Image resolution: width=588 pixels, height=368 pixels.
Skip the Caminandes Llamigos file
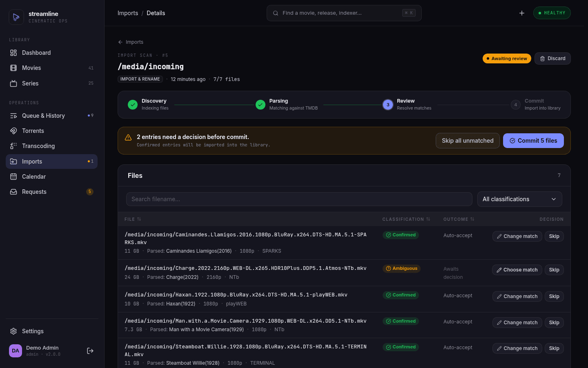pyautogui.click(x=554, y=236)
